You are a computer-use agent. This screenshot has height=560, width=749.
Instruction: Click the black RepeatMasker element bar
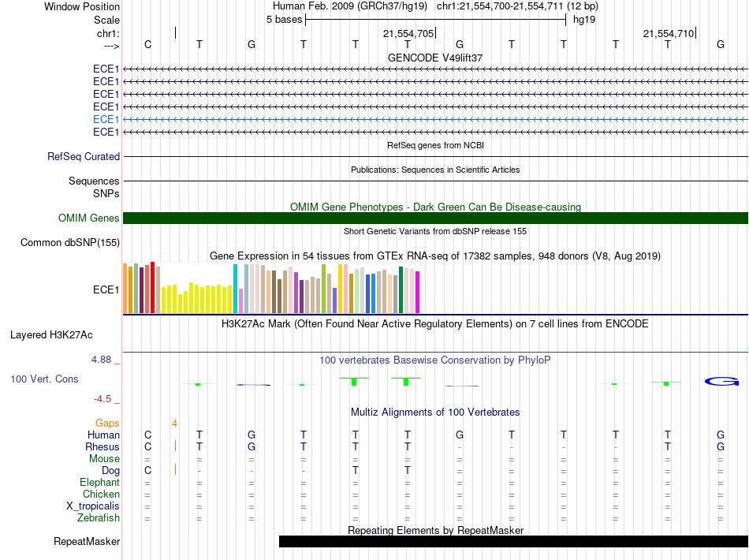click(512, 541)
